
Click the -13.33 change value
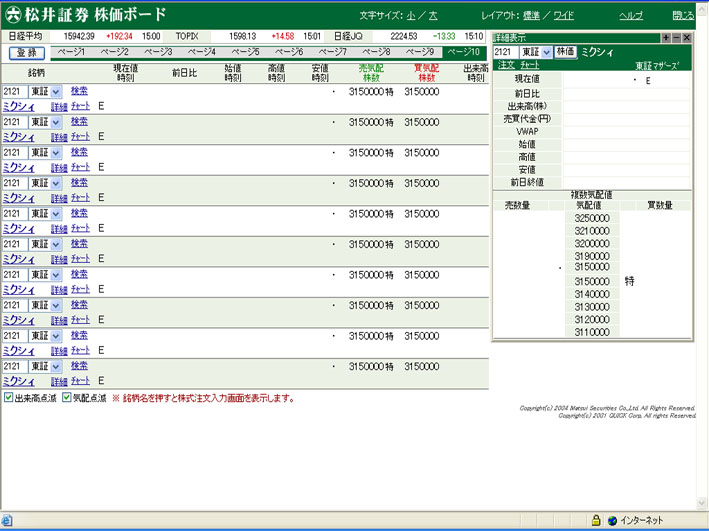(x=444, y=36)
